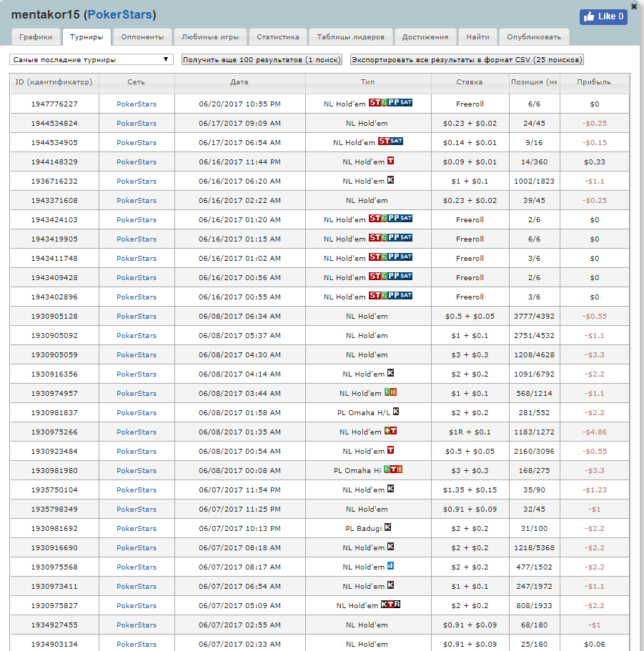
Task: Click the green-red icon in row 1930974957
Action: [x=390, y=392]
